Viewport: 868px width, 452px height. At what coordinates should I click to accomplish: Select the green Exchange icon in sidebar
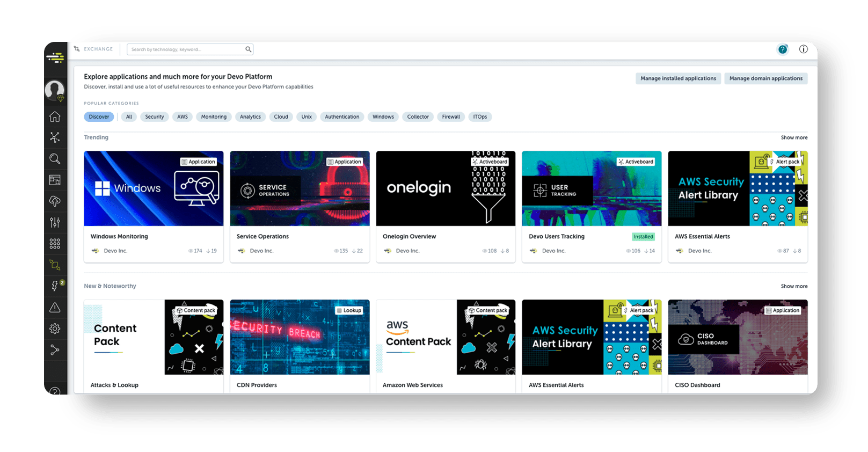tap(55, 265)
